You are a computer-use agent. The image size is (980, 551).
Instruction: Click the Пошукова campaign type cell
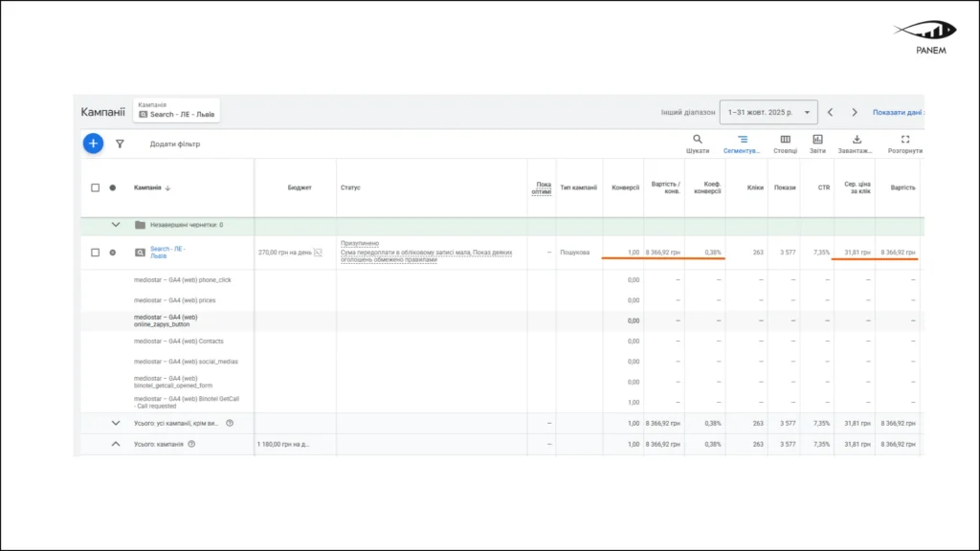(x=574, y=253)
